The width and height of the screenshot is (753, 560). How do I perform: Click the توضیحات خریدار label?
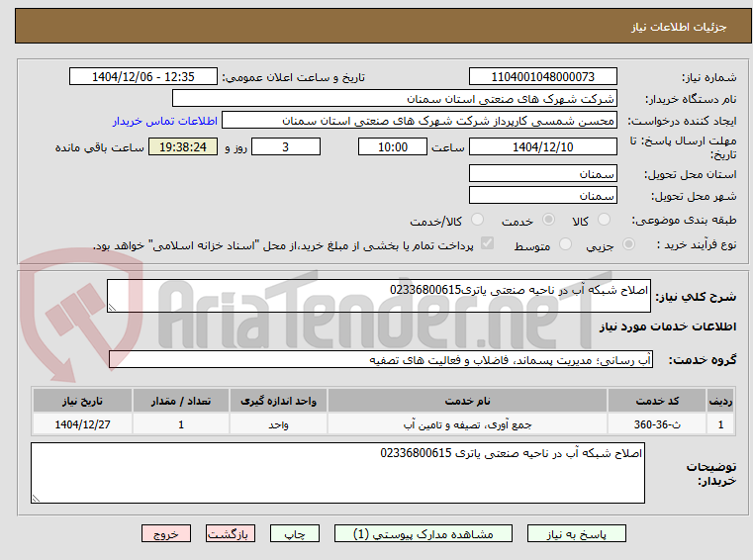click(x=711, y=474)
